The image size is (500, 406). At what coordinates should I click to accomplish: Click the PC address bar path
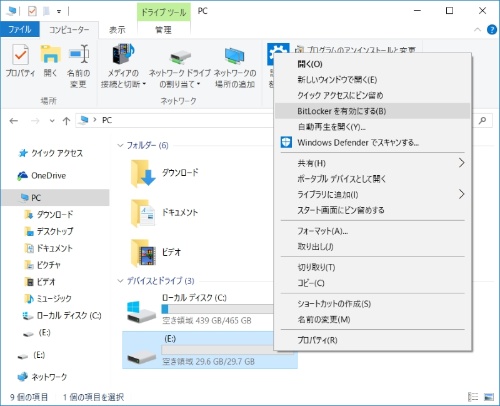coord(107,120)
